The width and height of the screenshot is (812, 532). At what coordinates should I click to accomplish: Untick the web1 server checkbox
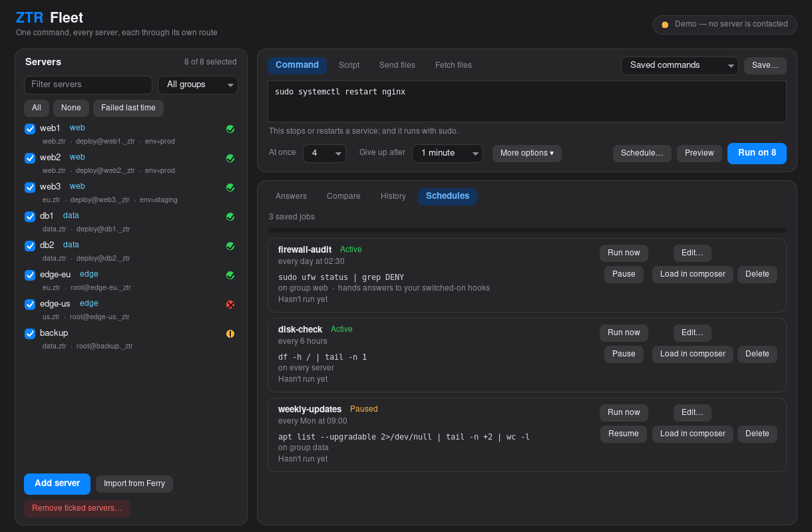coord(30,129)
